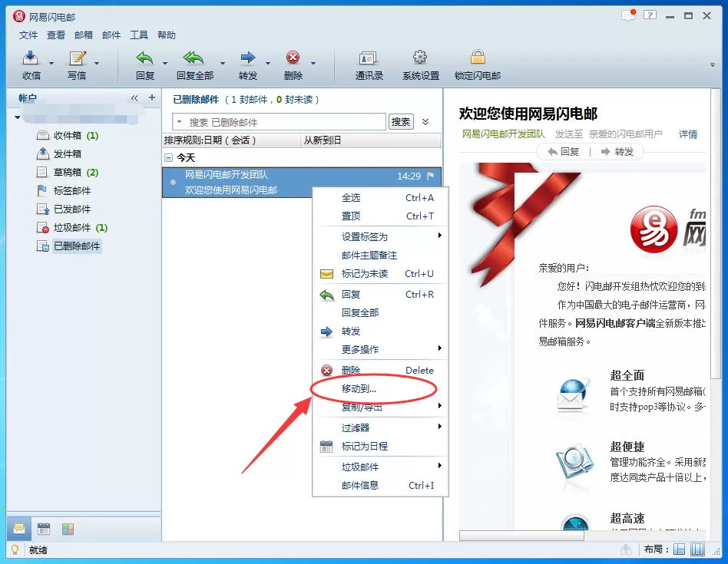Viewport: 728px width, 564px height.
Task: Switch to mail view icon at sidebar bottom
Action: tap(19, 529)
